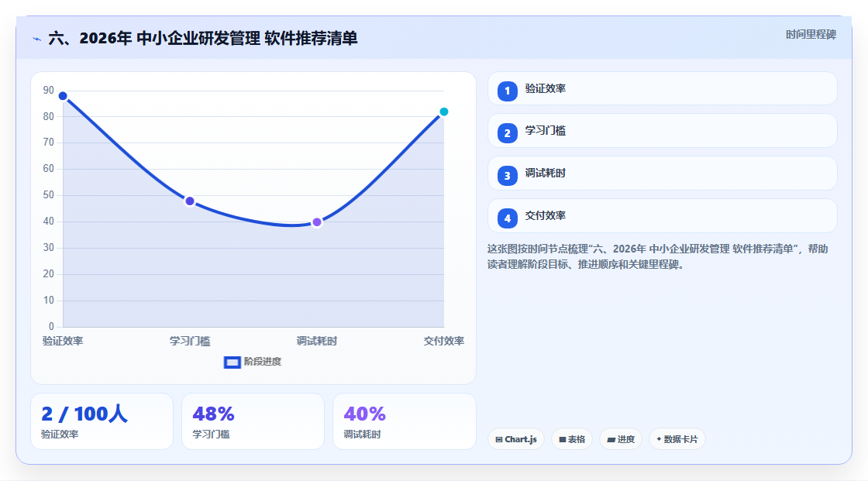Click the 时间里程碑 label in header

point(811,35)
